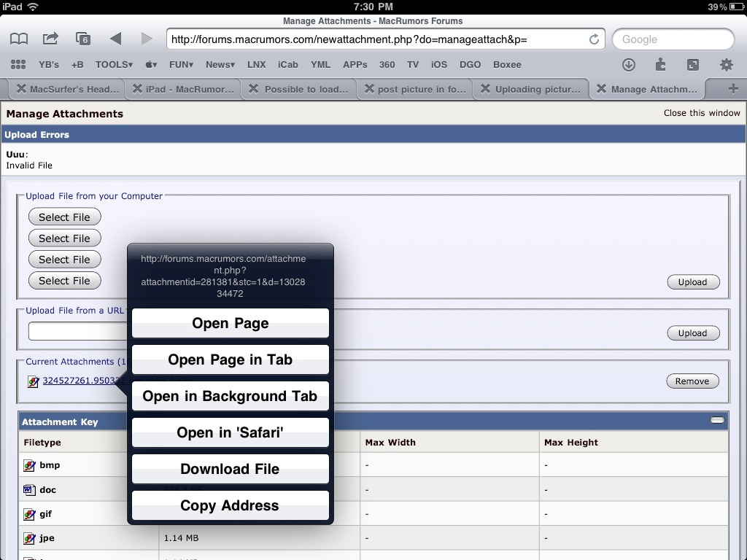The width and height of the screenshot is (747, 560).
Task: Tap the share arrow icon
Action: [50, 39]
